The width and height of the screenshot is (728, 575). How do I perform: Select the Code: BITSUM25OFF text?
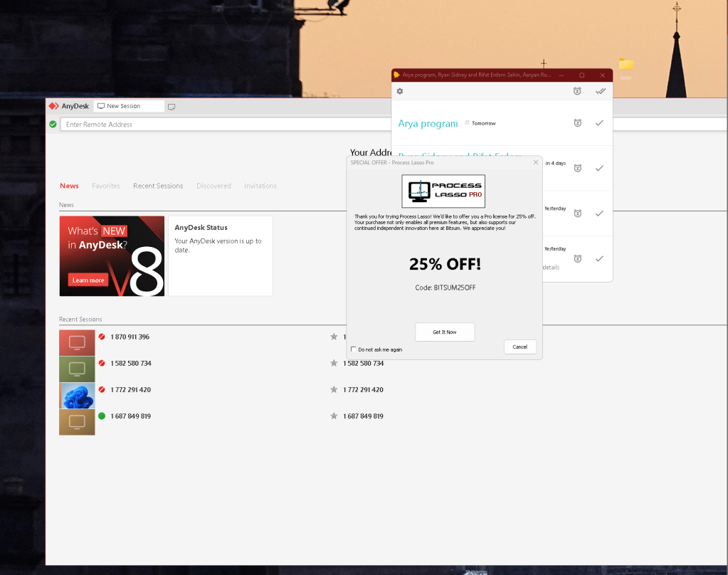click(x=445, y=287)
